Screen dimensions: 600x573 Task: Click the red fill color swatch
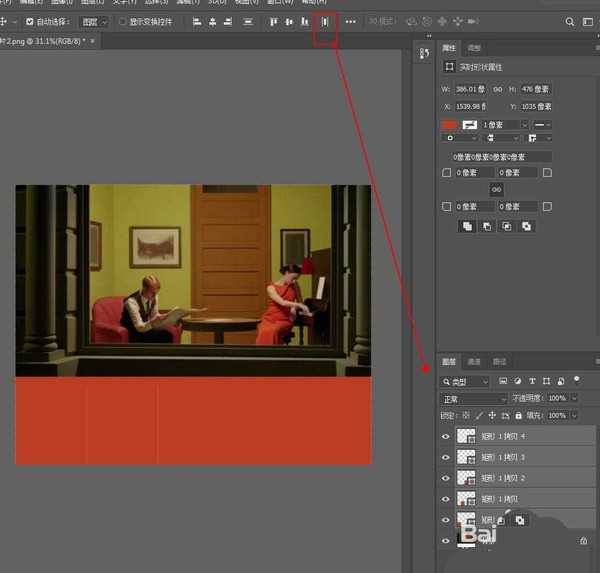point(449,124)
